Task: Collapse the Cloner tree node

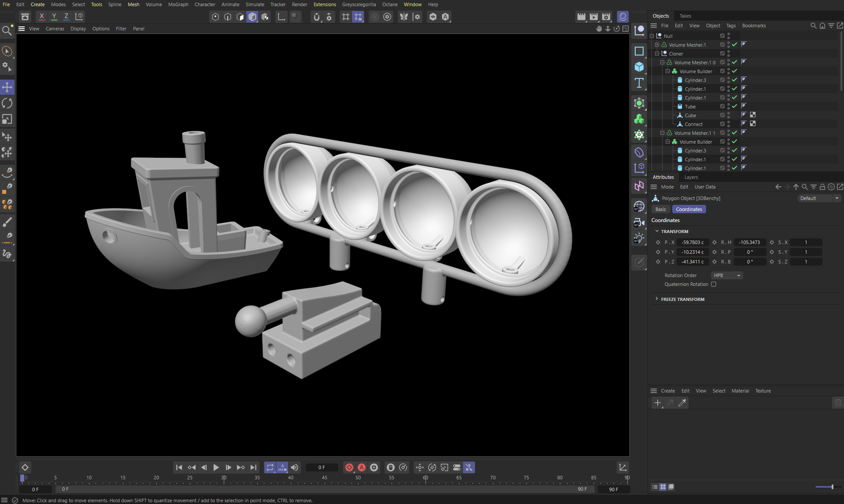Action: pyautogui.click(x=657, y=53)
